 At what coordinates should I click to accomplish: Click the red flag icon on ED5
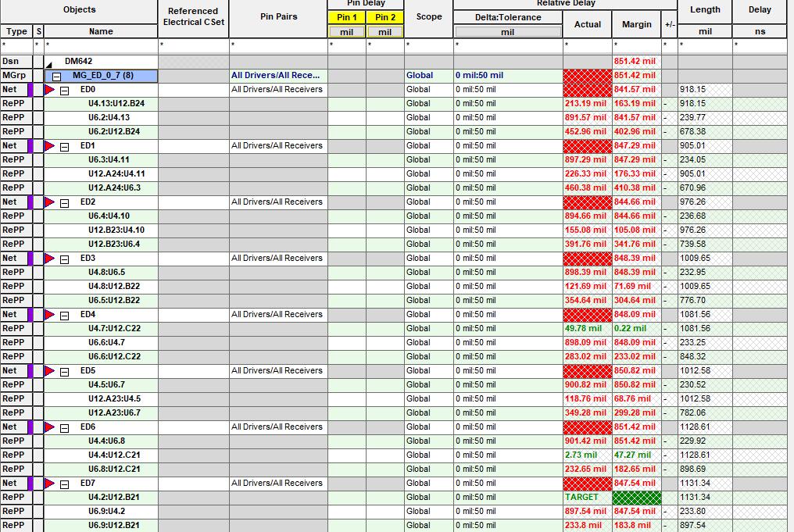click(x=50, y=370)
